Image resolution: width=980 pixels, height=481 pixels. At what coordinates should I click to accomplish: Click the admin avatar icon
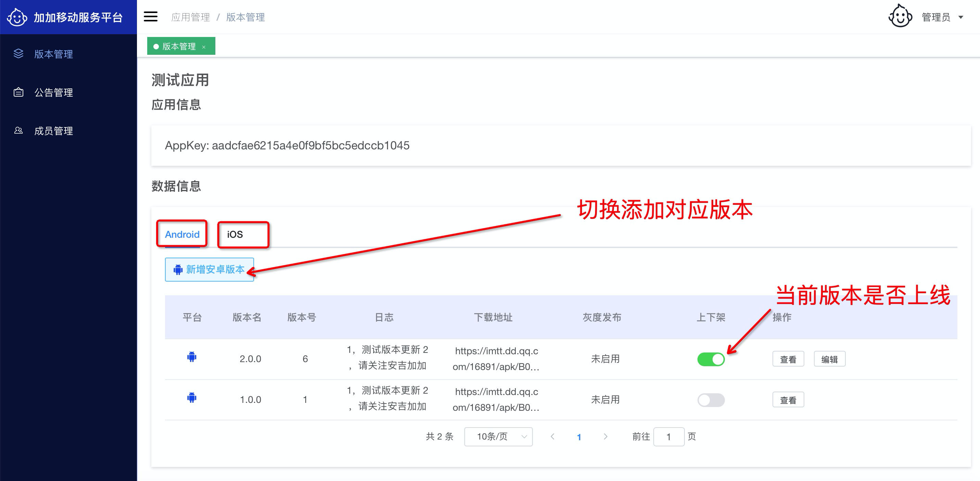pyautogui.click(x=900, y=16)
